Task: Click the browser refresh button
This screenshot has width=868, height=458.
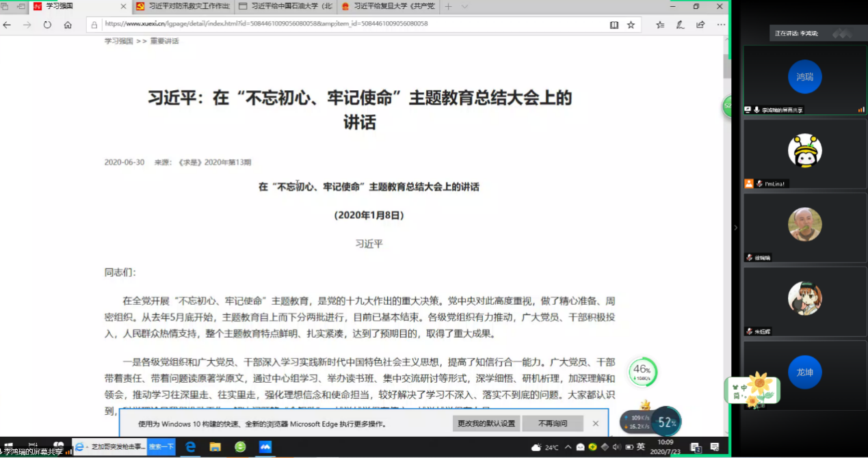Action: pos(47,25)
